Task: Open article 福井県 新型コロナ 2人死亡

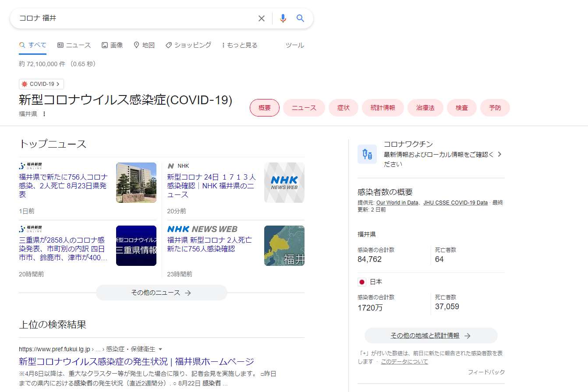Action: pyautogui.click(x=209, y=244)
